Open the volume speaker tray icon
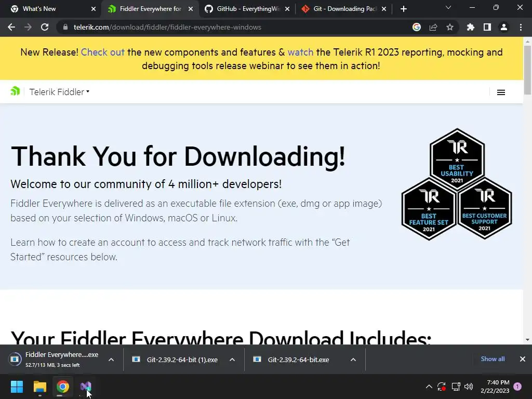 [469, 387]
